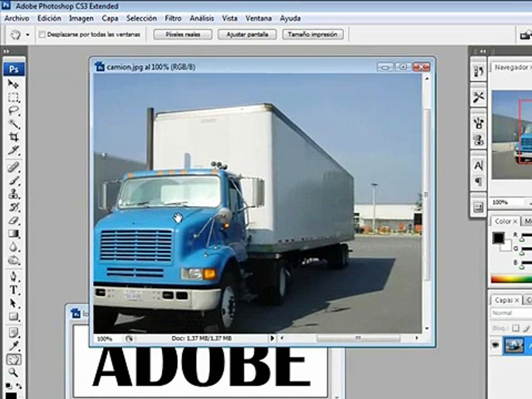
Task: Switch to the Color panel tab
Action: [x=505, y=221]
